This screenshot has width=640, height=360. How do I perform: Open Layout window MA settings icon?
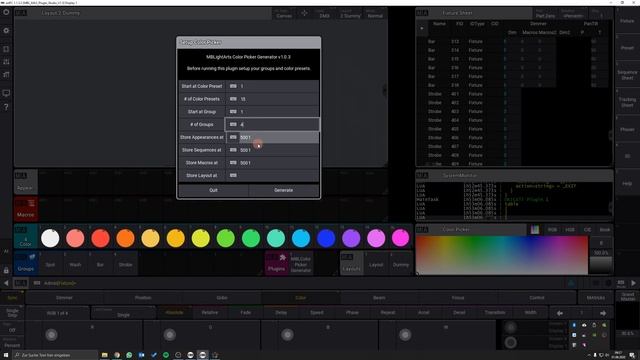point(21,13)
